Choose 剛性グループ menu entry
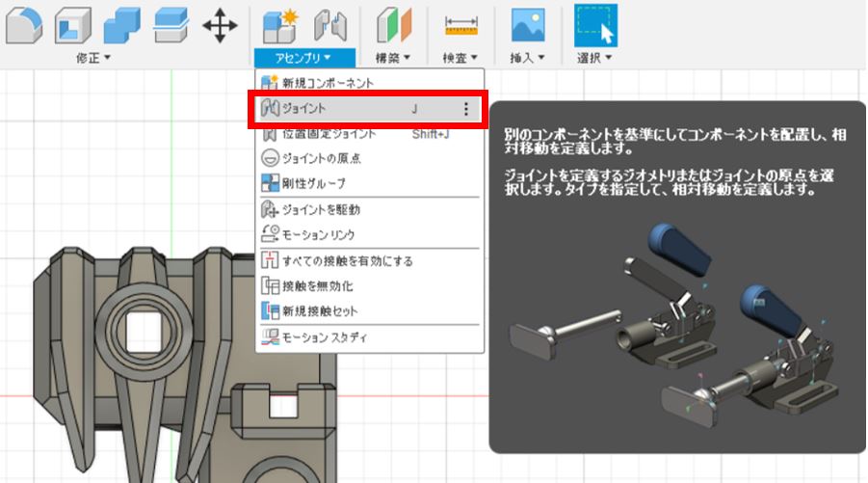 pos(369,183)
